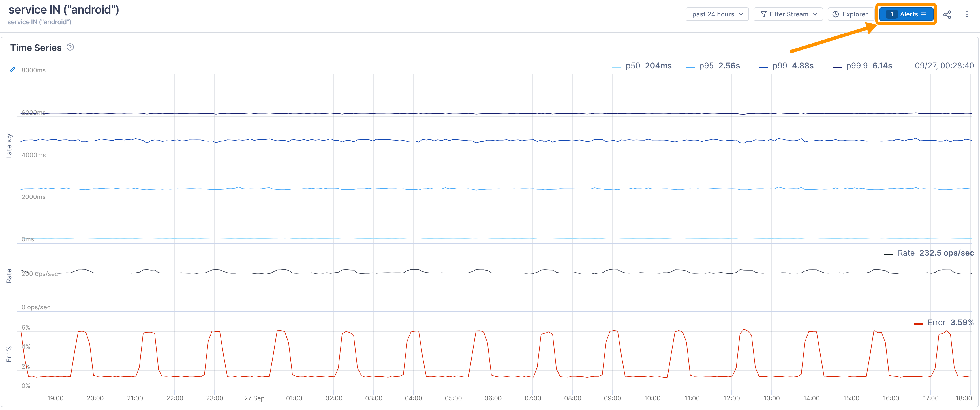Open the vertical three-dot more menu
The image size is (980, 410).
[x=967, y=14]
